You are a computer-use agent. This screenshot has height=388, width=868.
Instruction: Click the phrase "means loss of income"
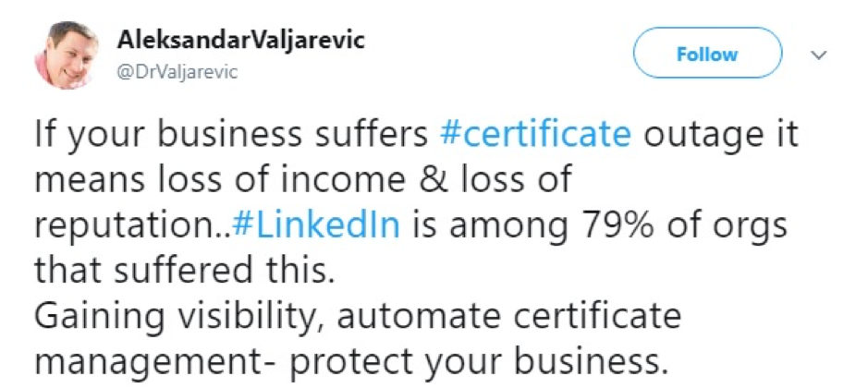pos(220,180)
